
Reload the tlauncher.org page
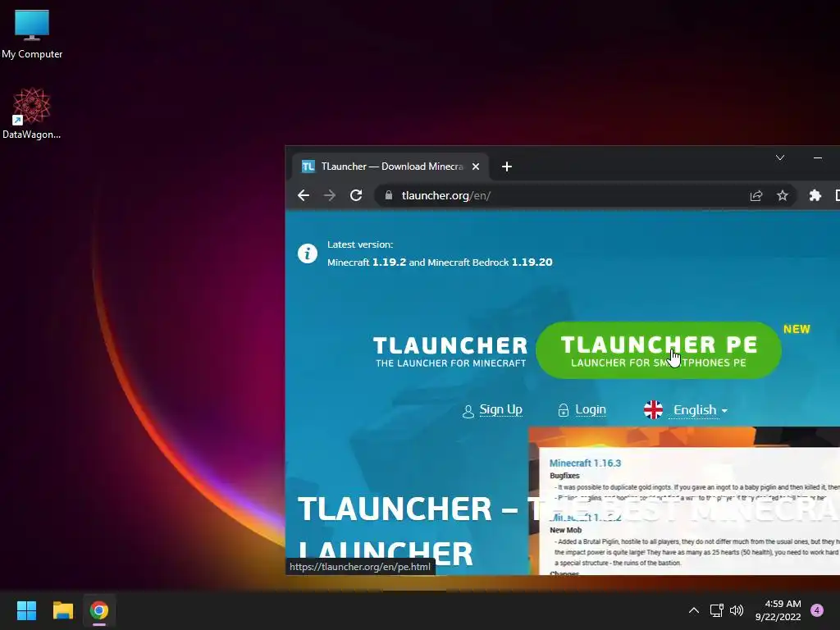pos(356,195)
